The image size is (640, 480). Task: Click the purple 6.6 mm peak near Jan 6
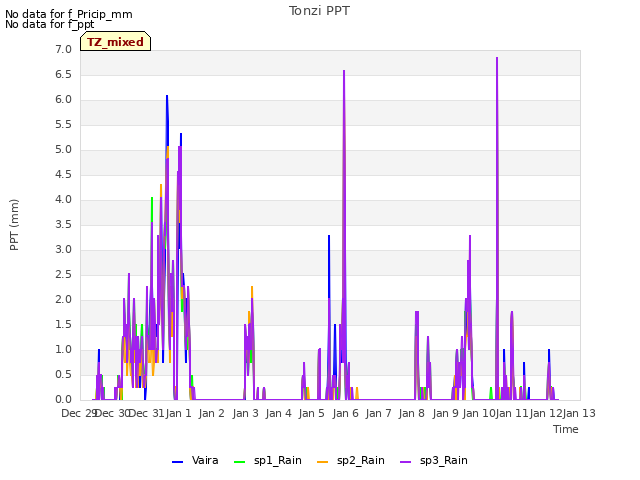click(x=344, y=71)
